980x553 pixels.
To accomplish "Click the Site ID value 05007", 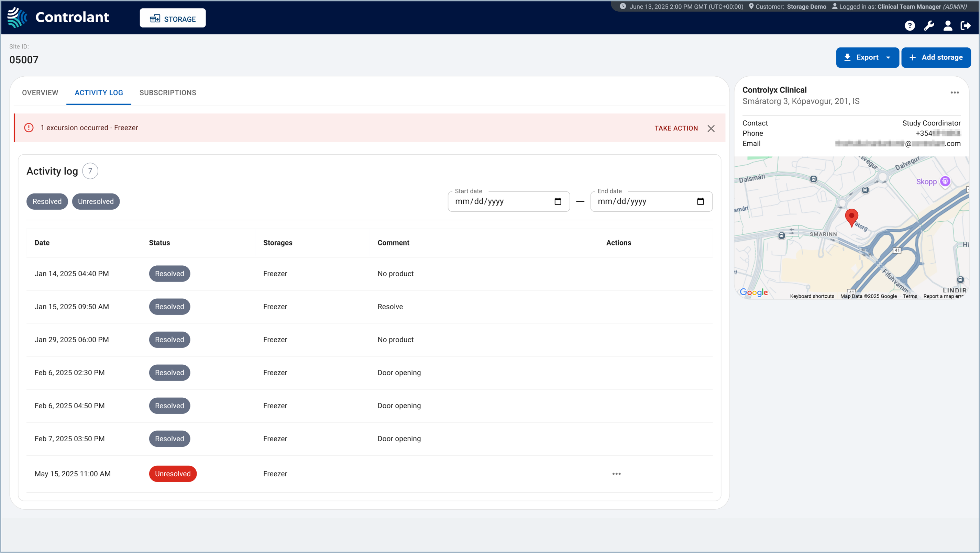I will tap(24, 60).
